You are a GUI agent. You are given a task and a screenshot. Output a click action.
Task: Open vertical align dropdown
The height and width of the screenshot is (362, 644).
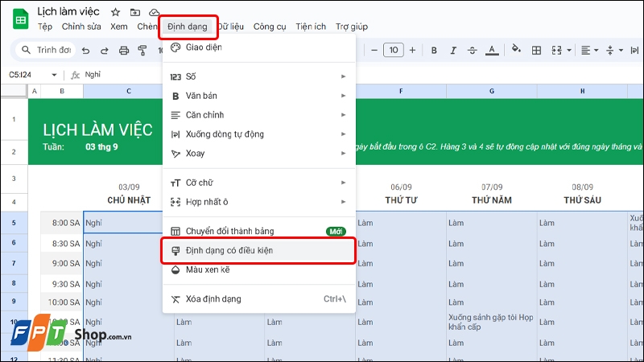click(x=614, y=50)
